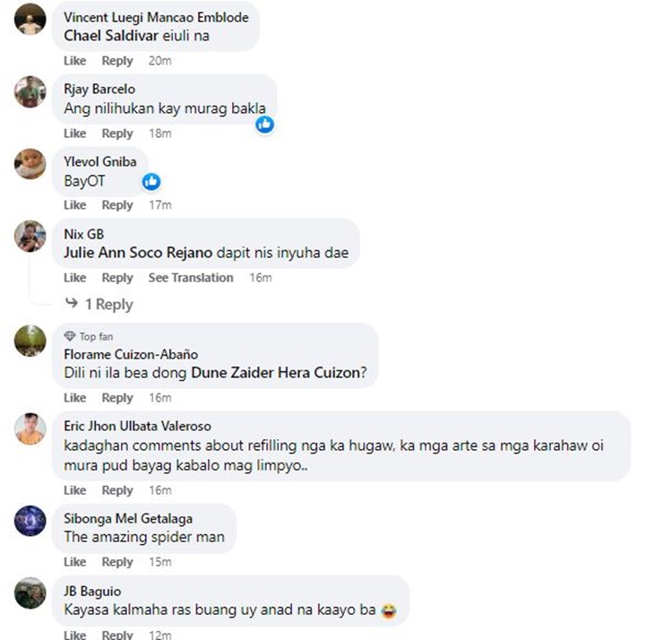The image size is (672, 640).
Task: Click the like reaction on Rjay Barcelo's comment
Action: [264, 125]
